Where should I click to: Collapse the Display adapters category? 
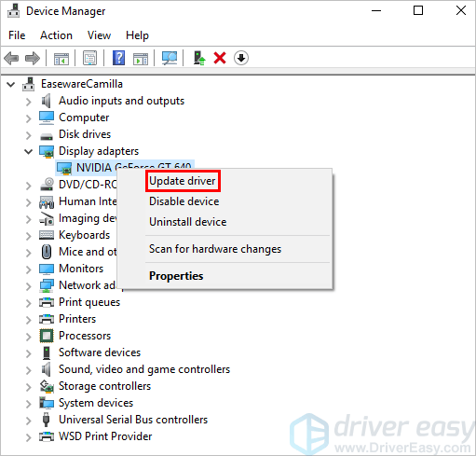[x=29, y=152]
